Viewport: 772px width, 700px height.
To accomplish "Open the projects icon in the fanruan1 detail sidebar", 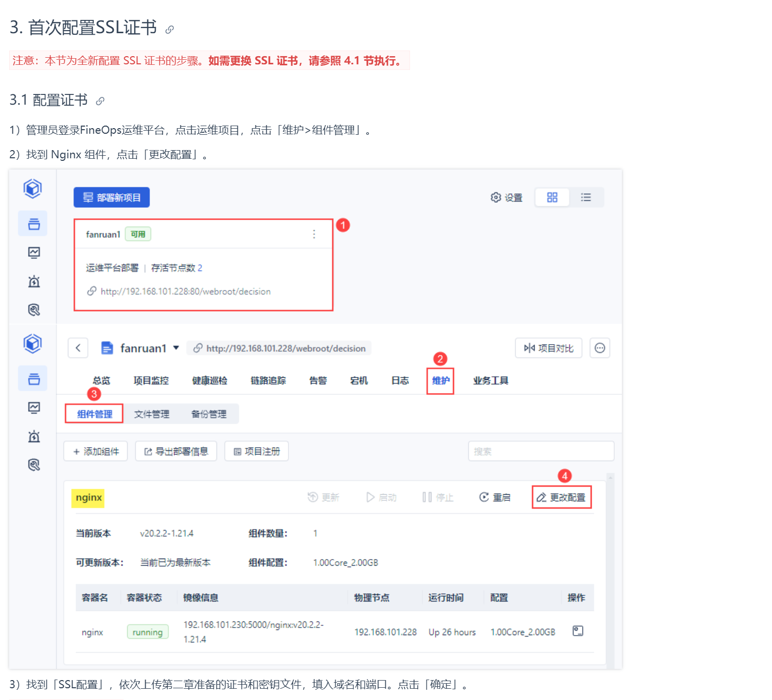I will pyautogui.click(x=34, y=379).
